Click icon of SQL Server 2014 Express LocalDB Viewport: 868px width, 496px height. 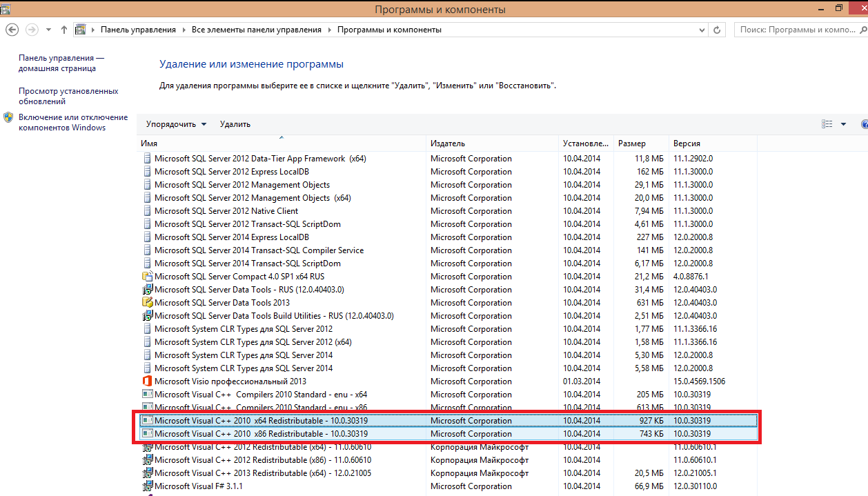click(x=147, y=237)
